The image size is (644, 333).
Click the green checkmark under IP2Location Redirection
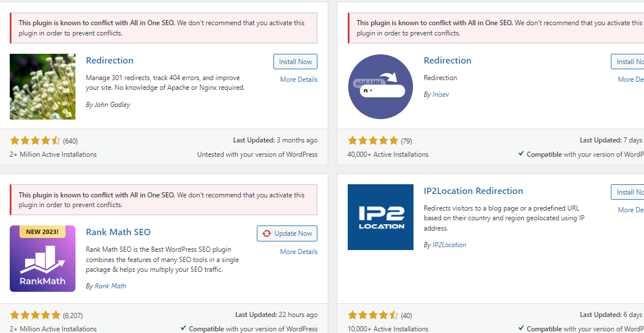[x=521, y=328]
